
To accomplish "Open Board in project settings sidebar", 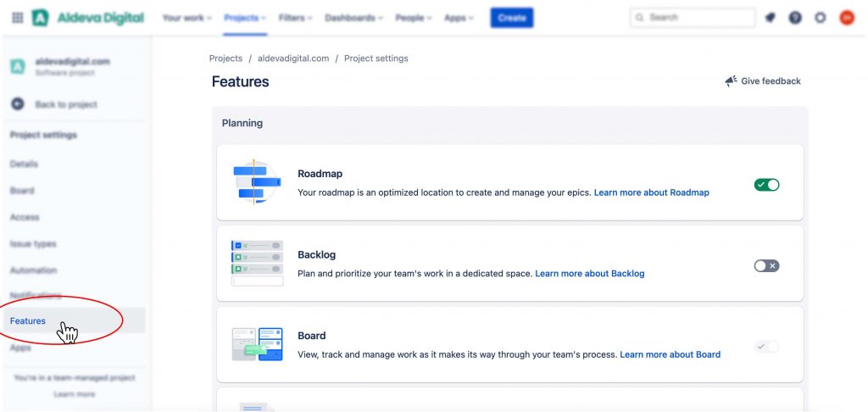I will click(22, 191).
